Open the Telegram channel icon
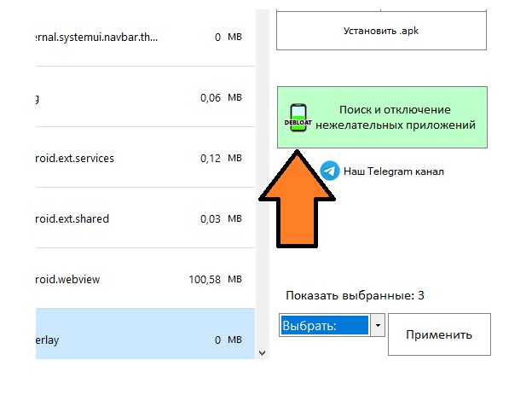 point(329,171)
